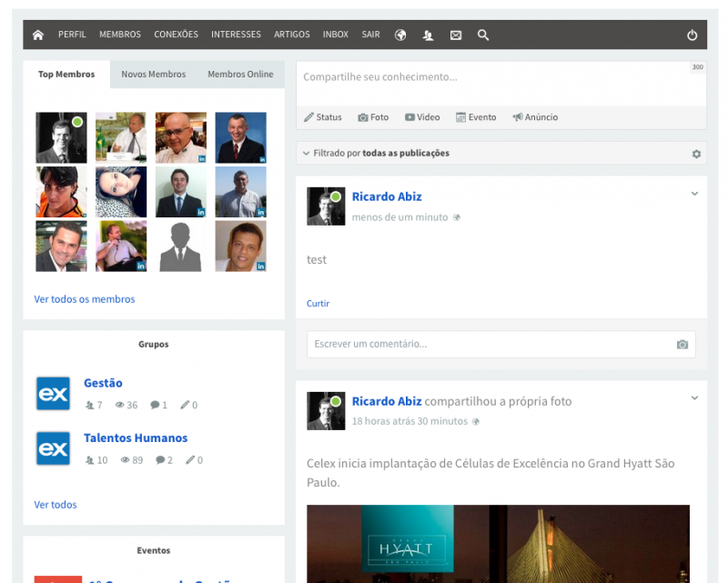
Task: Open options chevron on shared photo post
Action: click(694, 397)
